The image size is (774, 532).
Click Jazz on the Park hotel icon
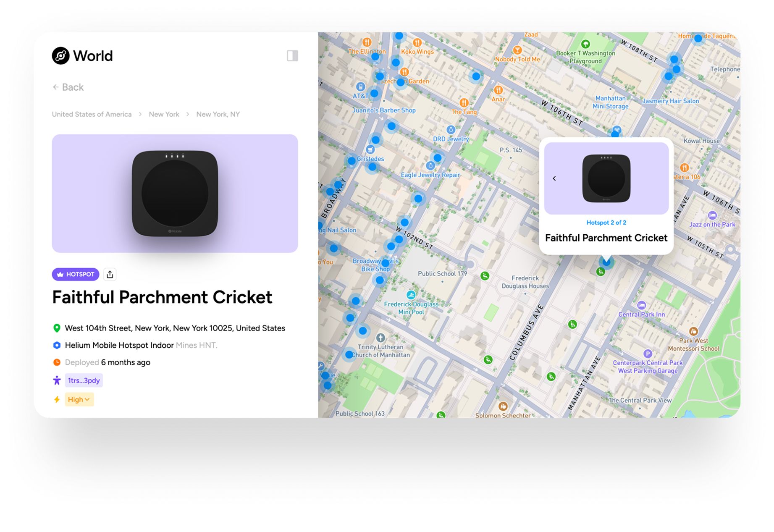tap(712, 215)
